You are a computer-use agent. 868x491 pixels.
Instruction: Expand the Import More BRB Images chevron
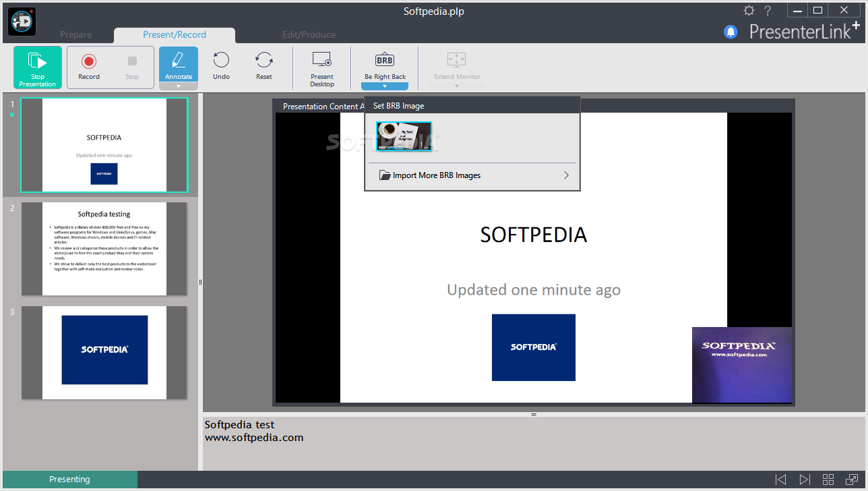tap(566, 175)
